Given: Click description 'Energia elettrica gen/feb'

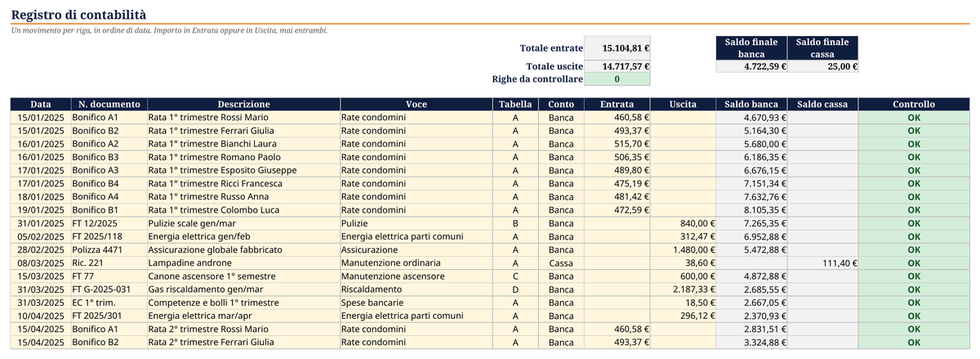Looking at the screenshot, I should 243,236.
